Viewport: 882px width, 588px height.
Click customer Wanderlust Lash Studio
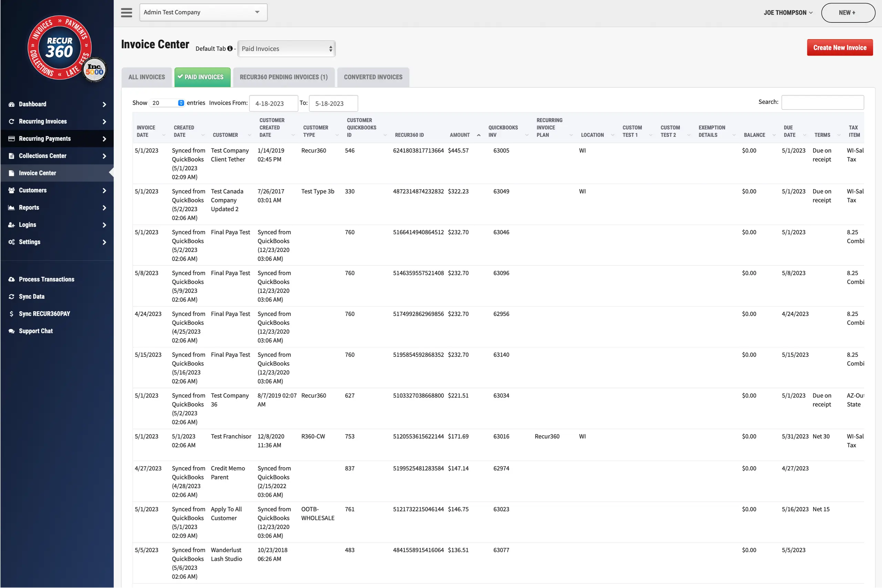click(227, 554)
